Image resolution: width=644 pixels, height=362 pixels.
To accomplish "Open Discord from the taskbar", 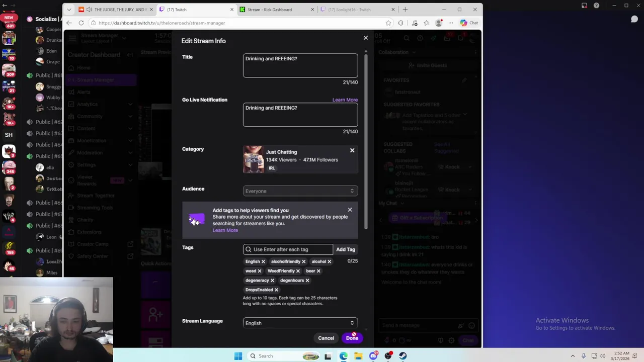I will pos(373,356).
